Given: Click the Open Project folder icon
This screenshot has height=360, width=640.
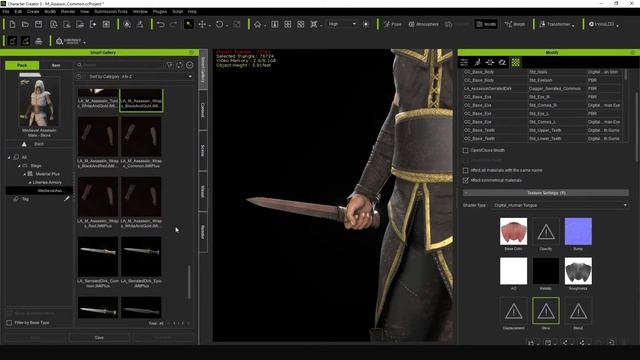Looking at the screenshot, I should pos(25,24).
